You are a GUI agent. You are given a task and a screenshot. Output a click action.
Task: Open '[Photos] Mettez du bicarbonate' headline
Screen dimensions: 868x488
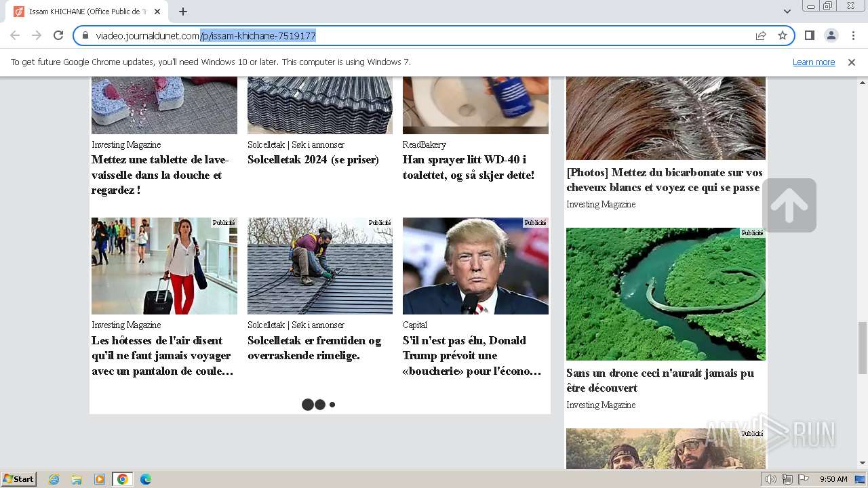point(665,180)
